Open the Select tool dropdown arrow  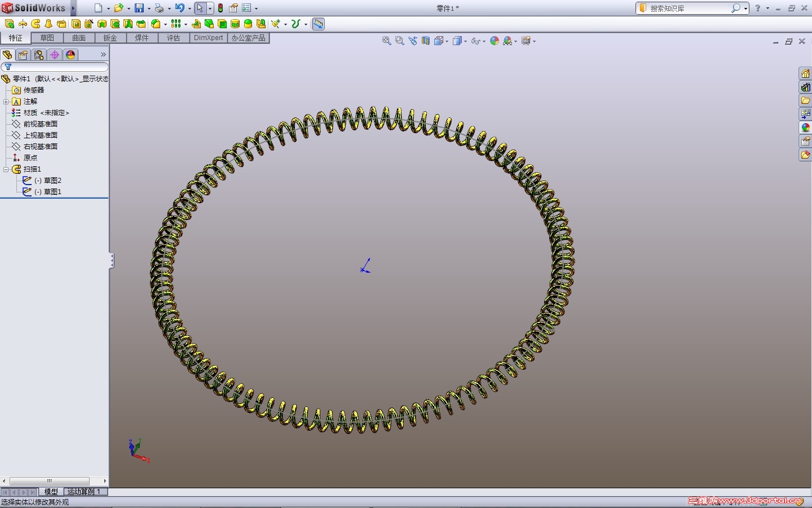click(210, 8)
